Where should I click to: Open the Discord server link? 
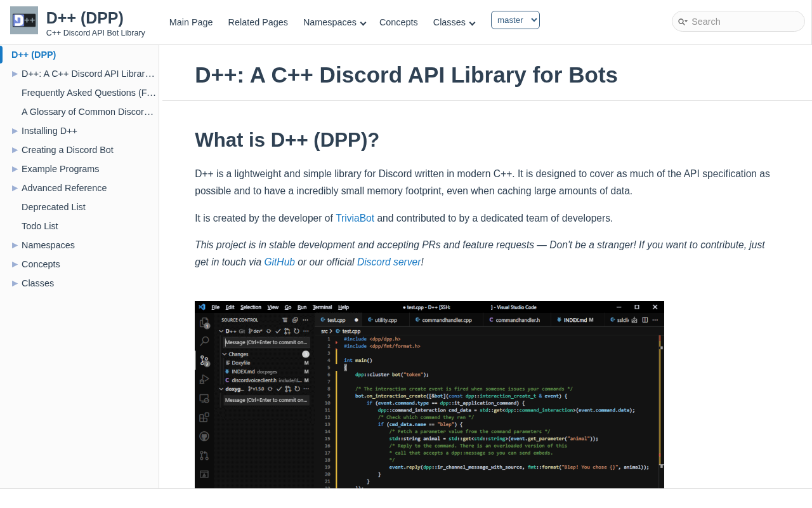(x=389, y=262)
